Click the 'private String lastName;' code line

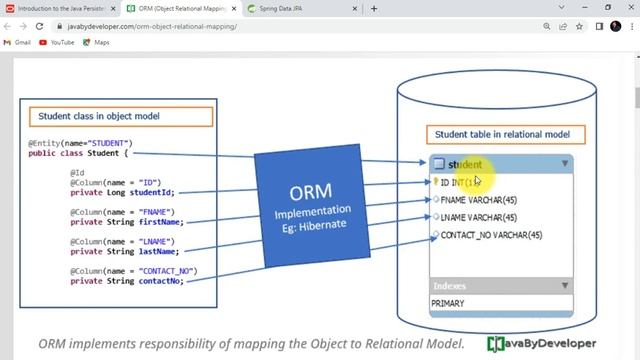coord(124,251)
